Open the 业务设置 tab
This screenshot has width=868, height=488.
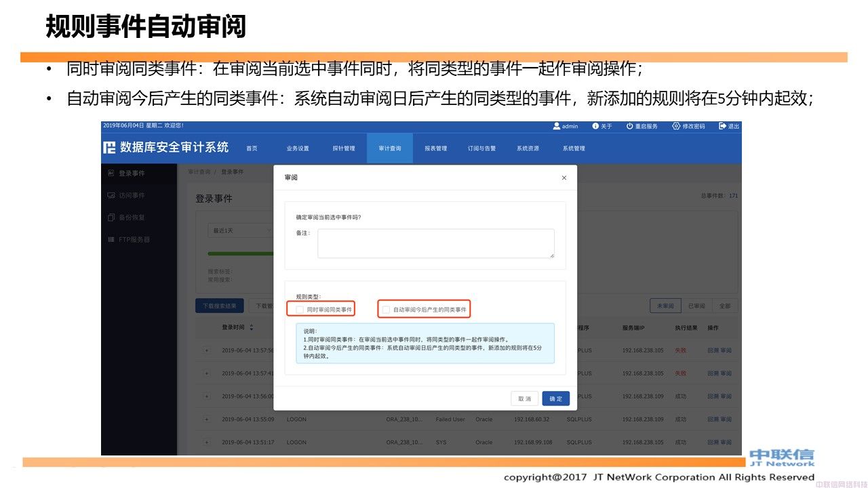click(298, 148)
